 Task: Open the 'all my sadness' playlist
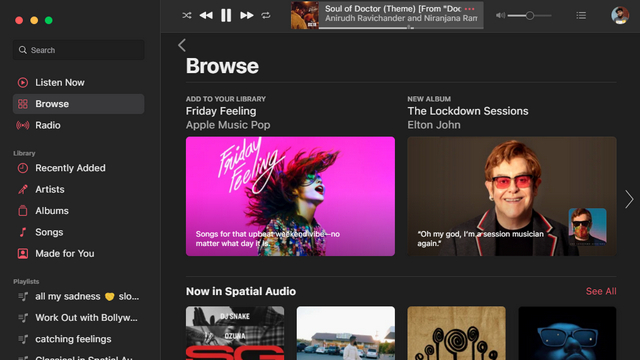(x=78, y=296)
